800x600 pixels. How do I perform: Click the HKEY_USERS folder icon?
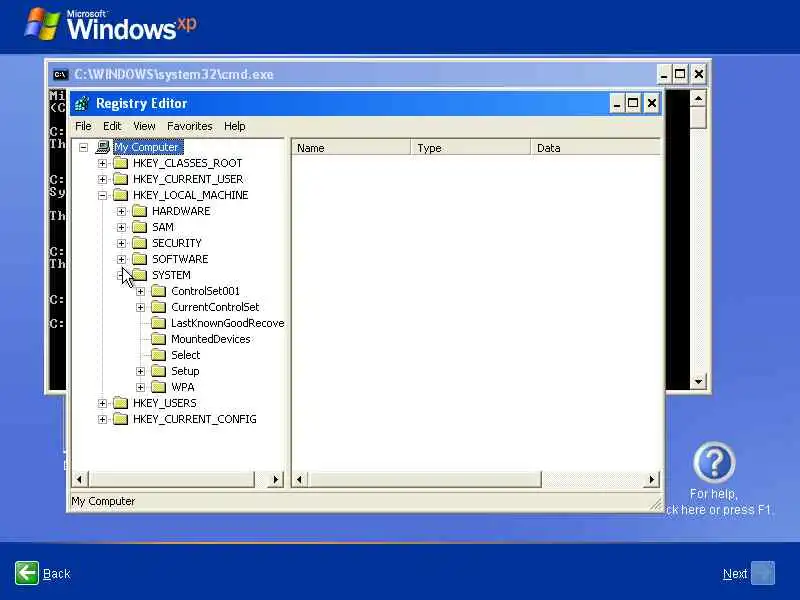[120, 403]
